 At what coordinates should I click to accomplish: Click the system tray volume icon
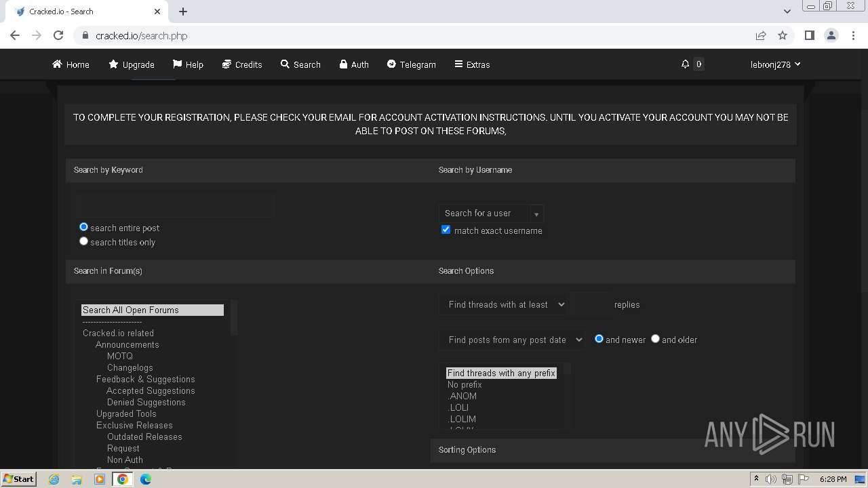(771, 479)
